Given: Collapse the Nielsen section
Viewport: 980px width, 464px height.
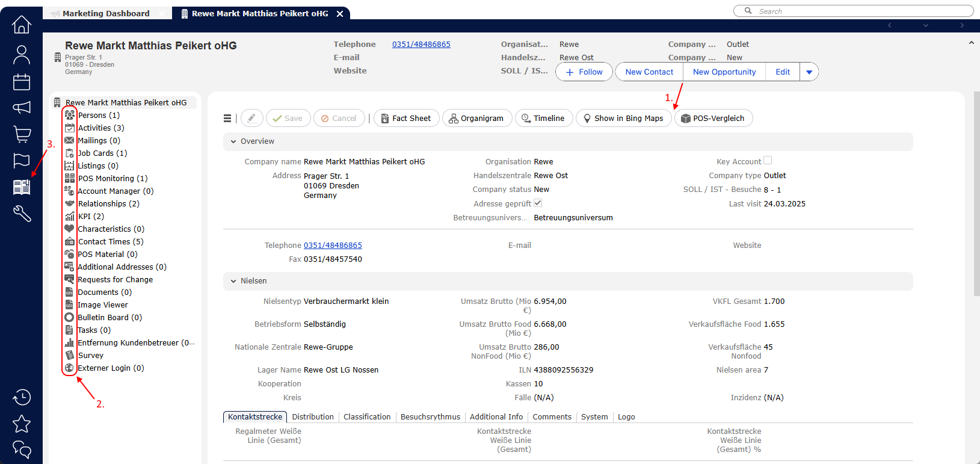Looking at the screenshot, I should (x=233, y=281).
